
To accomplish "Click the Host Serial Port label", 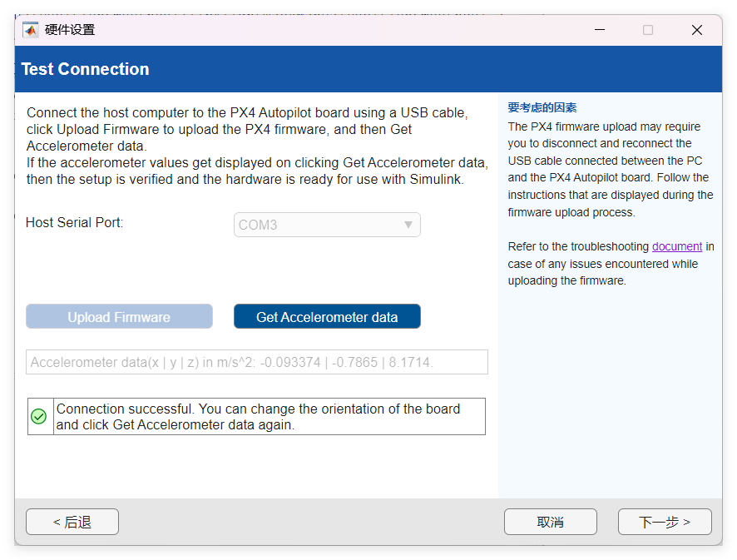I will tap(75, 223).
